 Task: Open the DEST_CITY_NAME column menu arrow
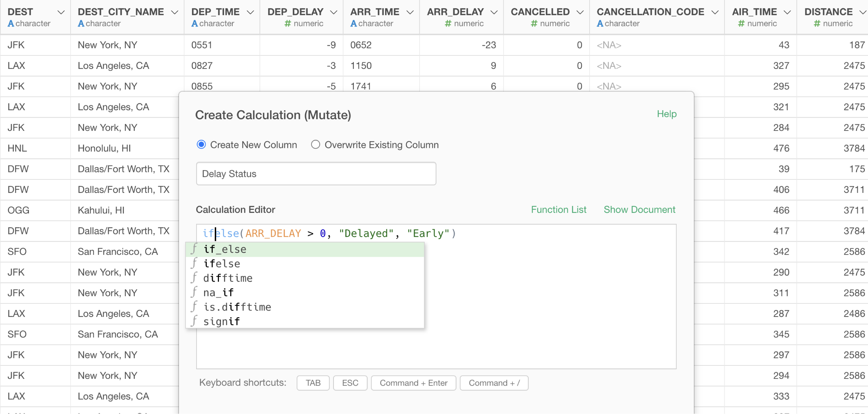tap(175, 12)
